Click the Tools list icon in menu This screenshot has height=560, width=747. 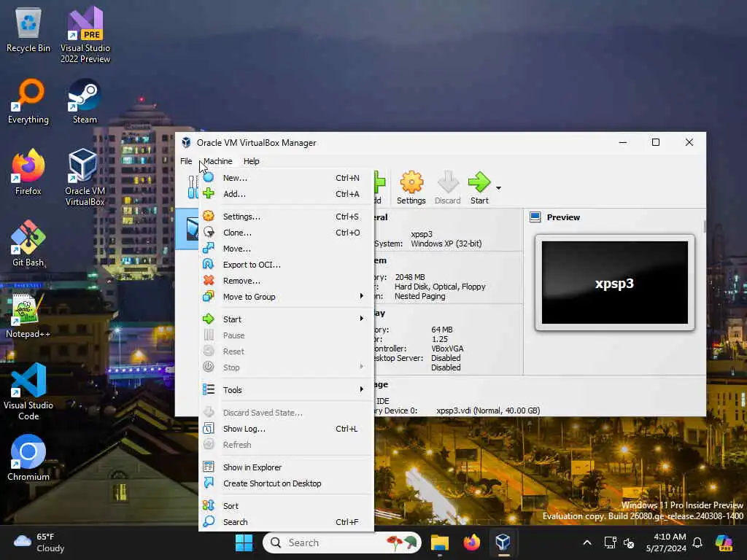coord(208,389)
